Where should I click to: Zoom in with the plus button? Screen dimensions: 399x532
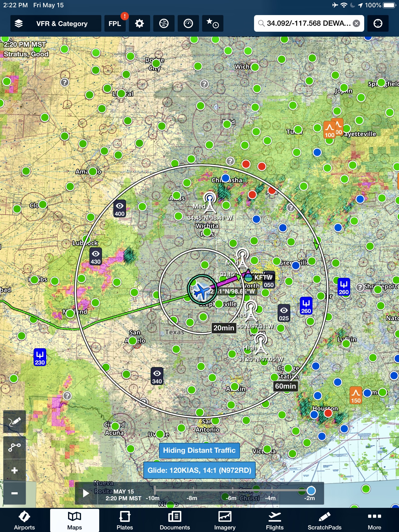click(x=15, y=470)
